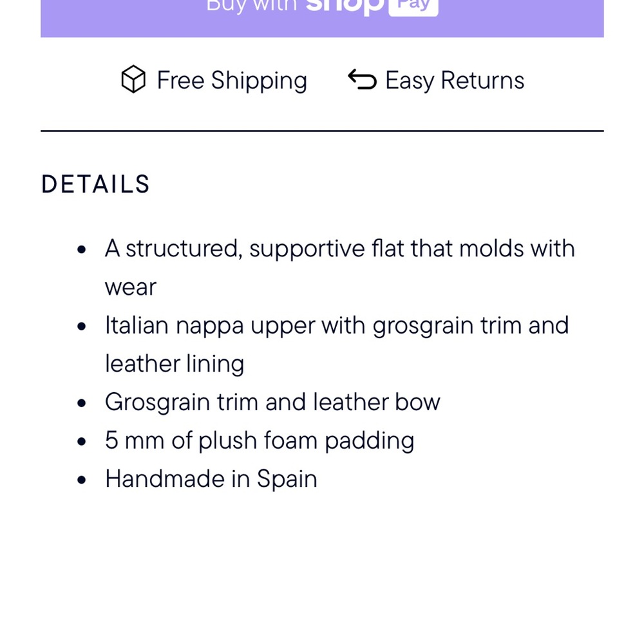Click the bullet point before Handmade in Spain

pos(81,479)
